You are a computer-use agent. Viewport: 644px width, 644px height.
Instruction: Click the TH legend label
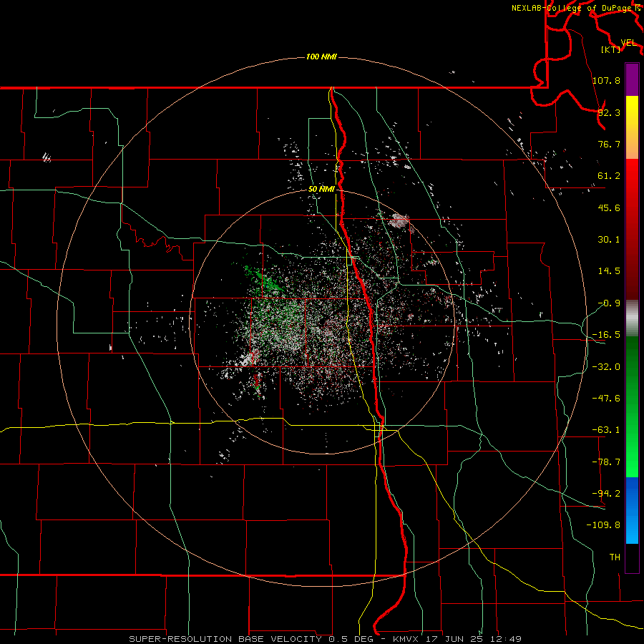(x=615, y=557)
